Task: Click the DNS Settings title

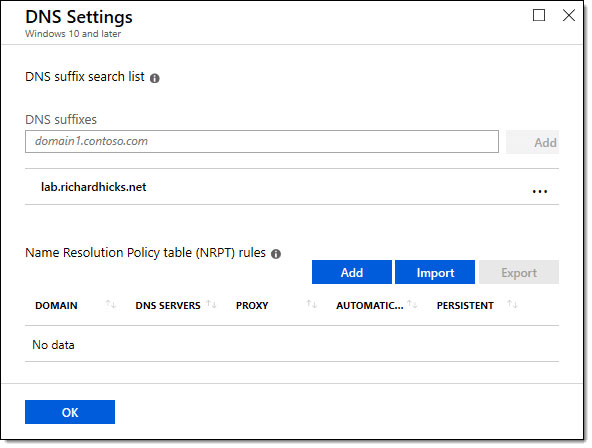Action: click(x=79, y=17)
